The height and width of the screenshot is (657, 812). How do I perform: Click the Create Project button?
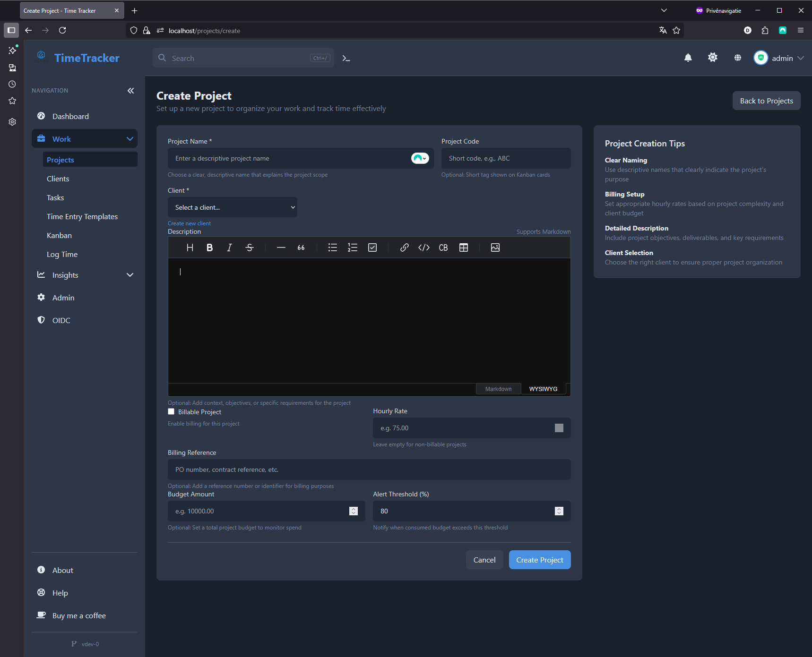pyautogui.click(x=539, y=560)
